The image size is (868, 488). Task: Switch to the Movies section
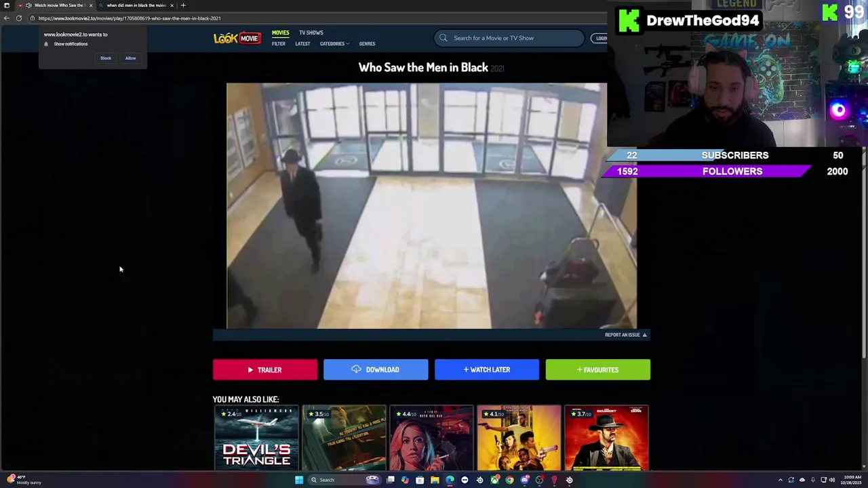tap(280, 33)
